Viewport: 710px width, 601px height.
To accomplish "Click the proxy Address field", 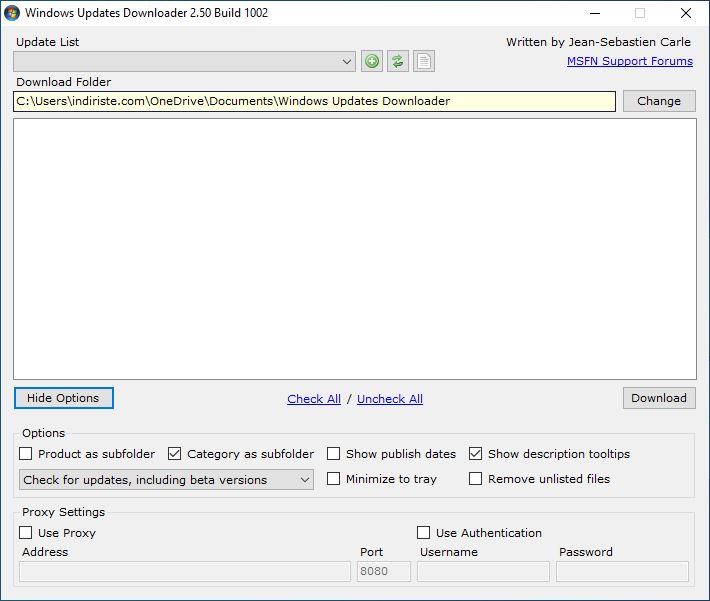I will coord(185,572).
